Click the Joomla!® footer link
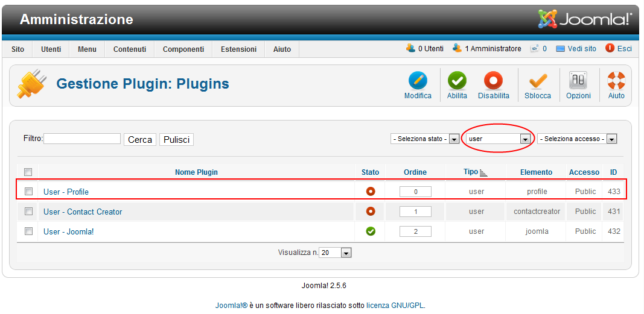Viewport: 644px width, 314px height. (x=231, y=306)
